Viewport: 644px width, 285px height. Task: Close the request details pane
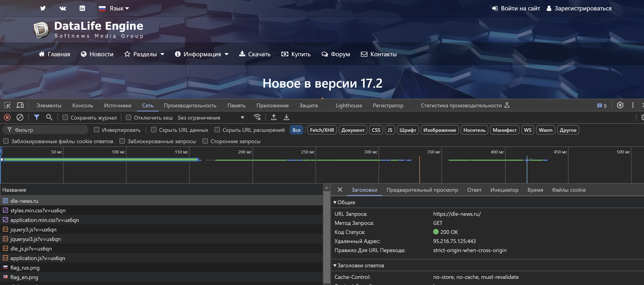[x=340, y=190]
